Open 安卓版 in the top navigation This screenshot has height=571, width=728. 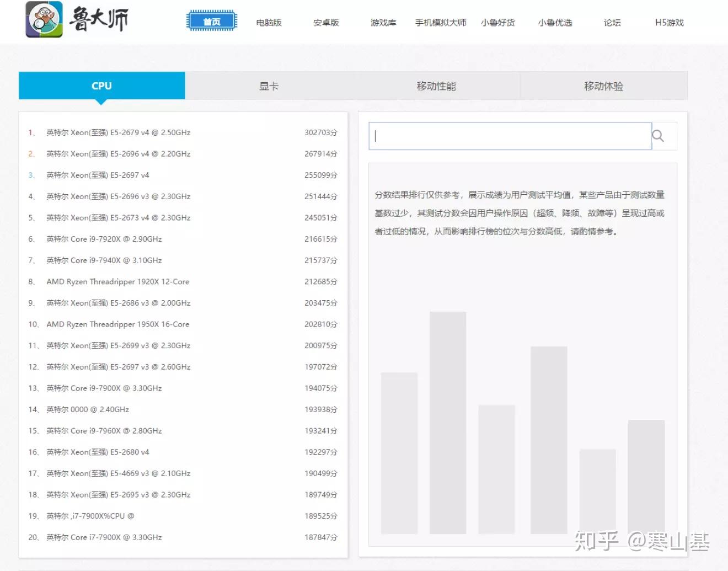tap(326, 23)
